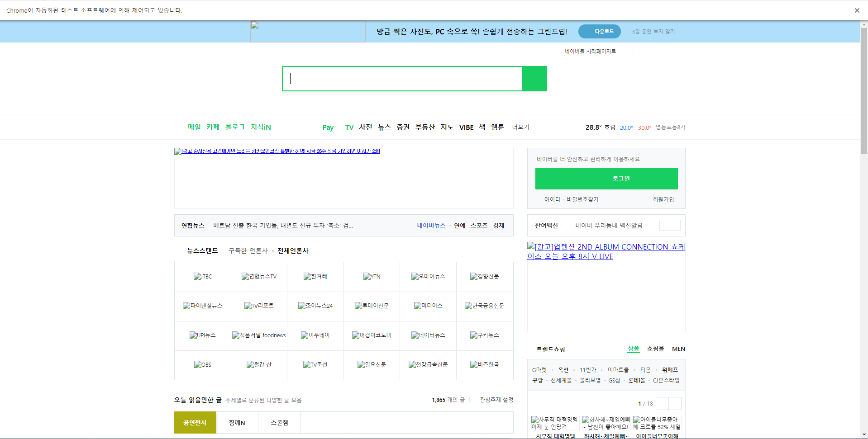Dismiss banner with 3일 동안 보지 않기
The width and height of the screenshot is (868, 439).
(653, 32)
